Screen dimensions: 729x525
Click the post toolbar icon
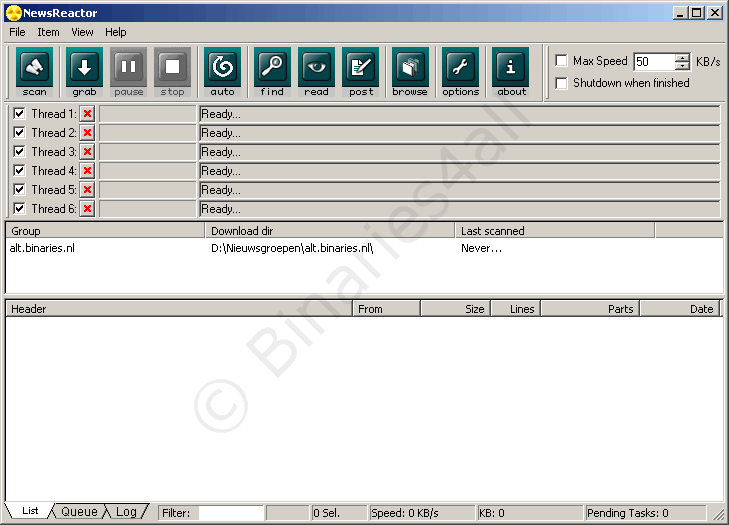361,72
